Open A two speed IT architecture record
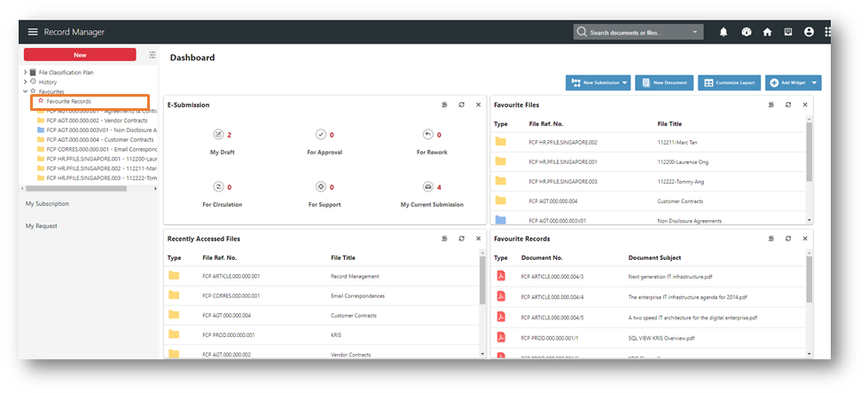This screenshot has width=868, height=393. click(692, 318)
